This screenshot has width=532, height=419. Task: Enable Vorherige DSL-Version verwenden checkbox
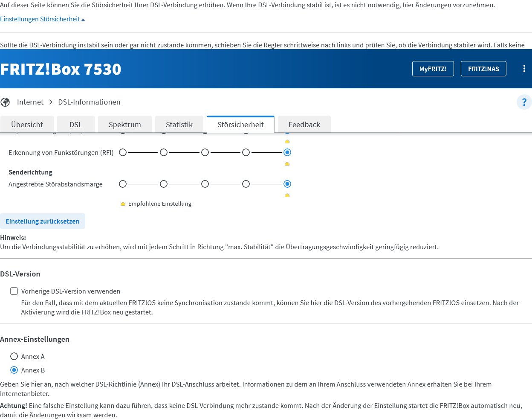coord(14,291)
